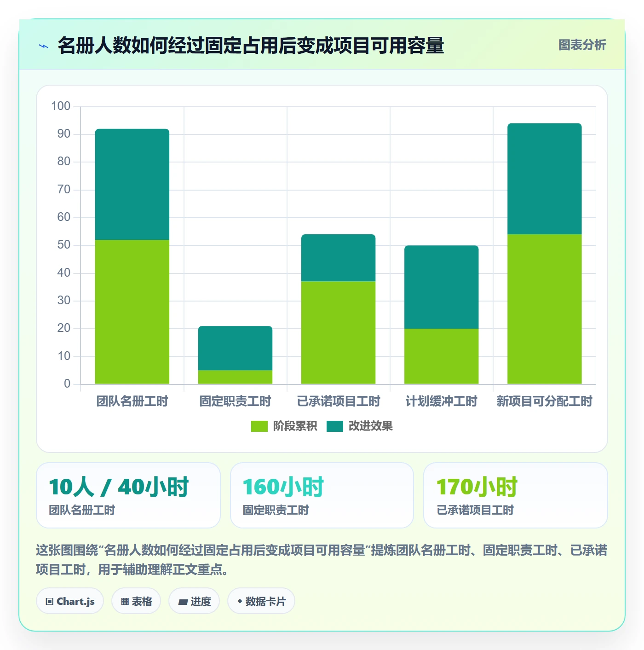Click the 新项目可分配工时 axis label
Viewport: 644px width, 650px height.
pos(544,401)
